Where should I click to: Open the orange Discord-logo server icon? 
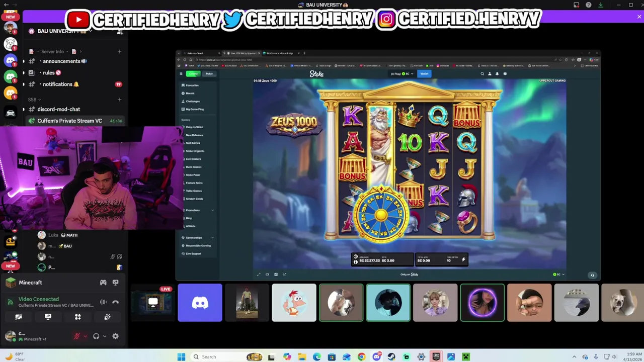pos(11,93)
